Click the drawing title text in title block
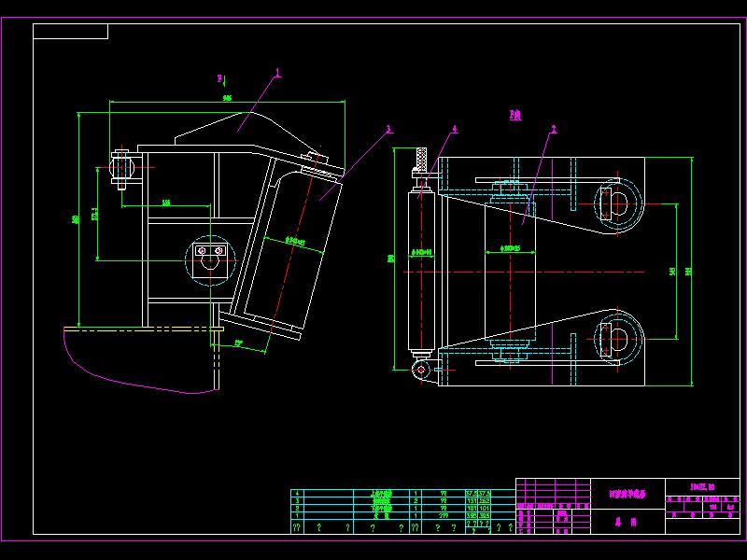 (627, 495)
